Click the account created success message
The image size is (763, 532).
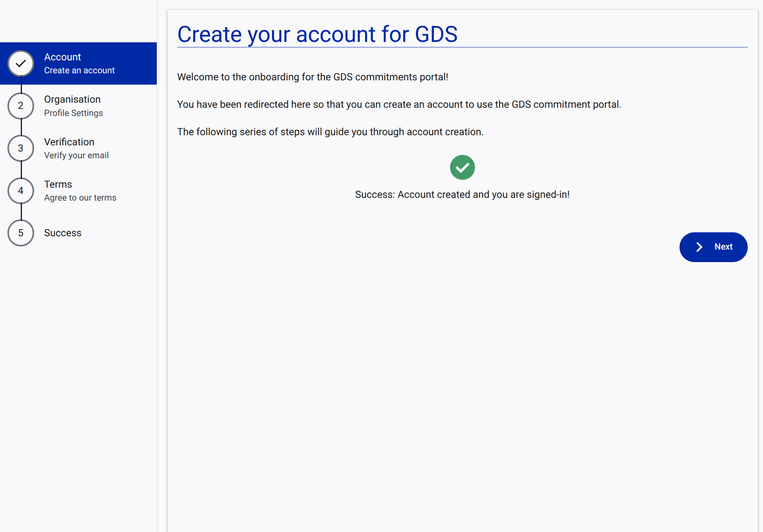[x=462, y=194]
